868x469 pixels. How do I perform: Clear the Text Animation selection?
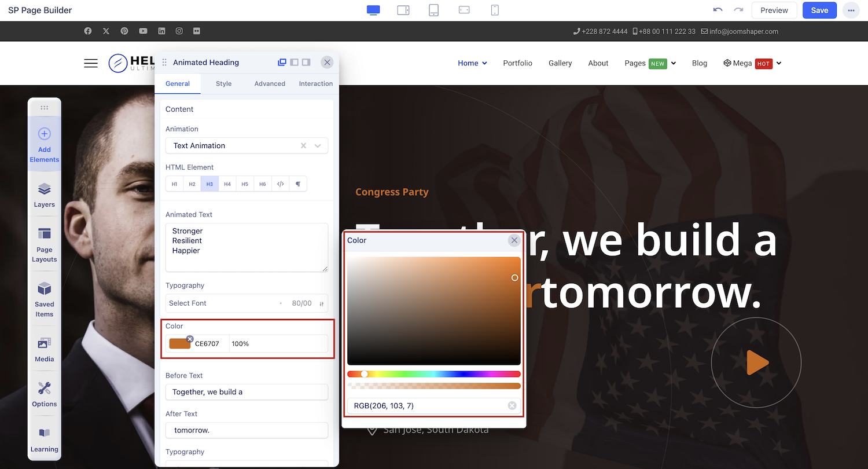point(303,145)
